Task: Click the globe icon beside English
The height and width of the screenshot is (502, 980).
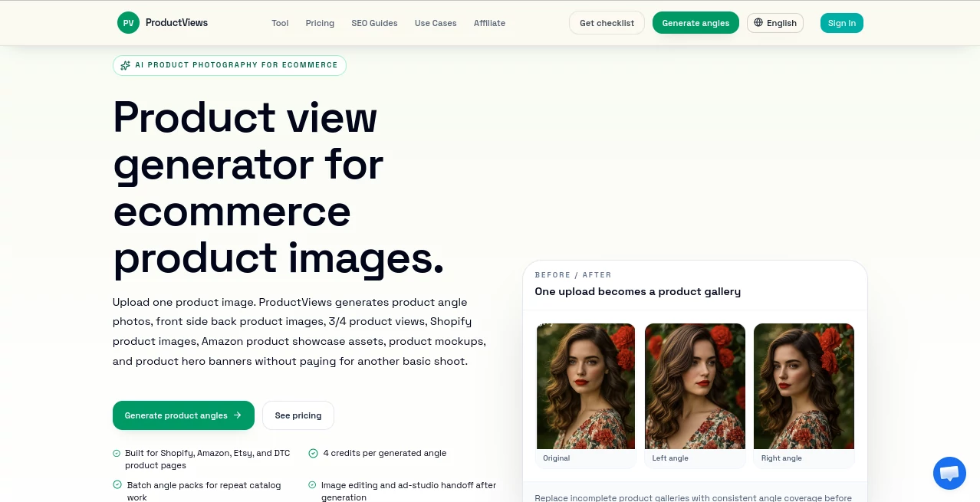Action: tap(758, 23)
